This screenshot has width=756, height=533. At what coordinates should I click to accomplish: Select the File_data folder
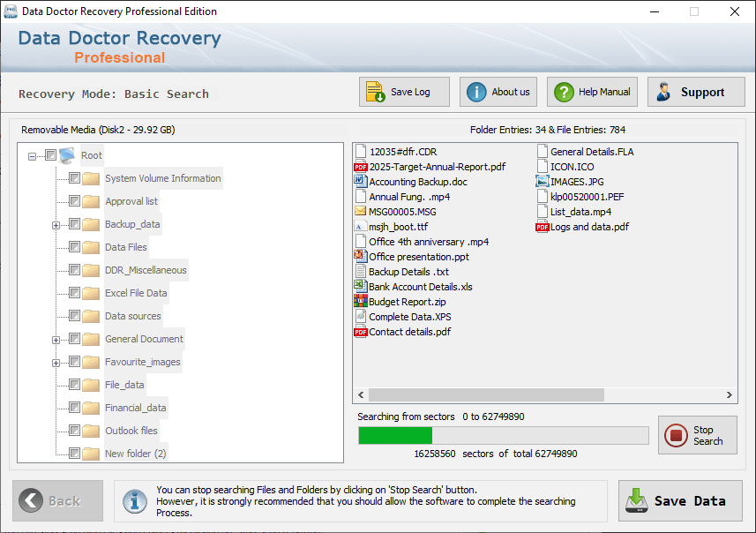[124, 385]
